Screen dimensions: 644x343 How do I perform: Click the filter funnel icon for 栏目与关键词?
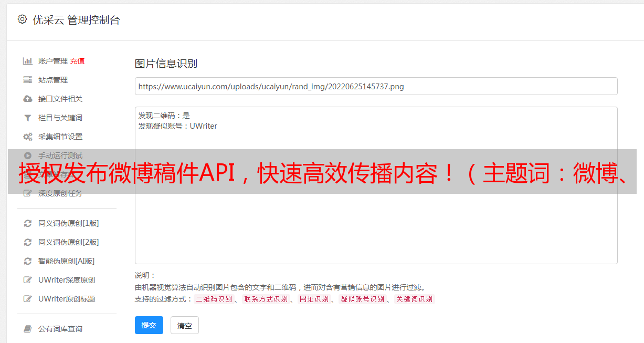point(28,118)
